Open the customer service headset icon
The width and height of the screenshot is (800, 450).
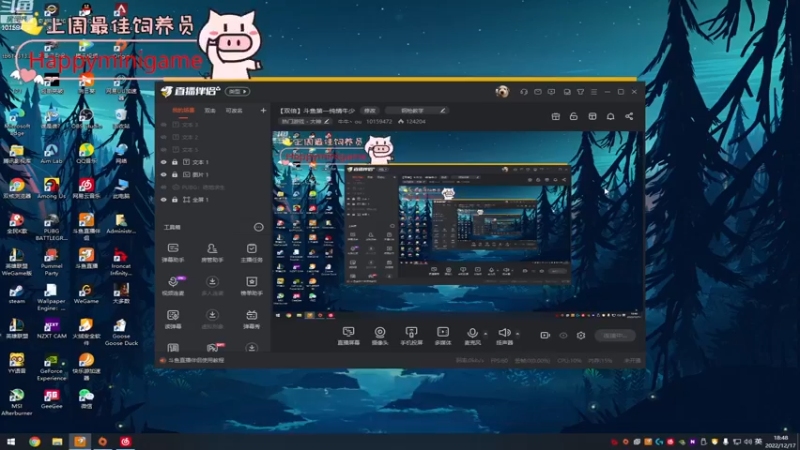click(x=523, y=92)
